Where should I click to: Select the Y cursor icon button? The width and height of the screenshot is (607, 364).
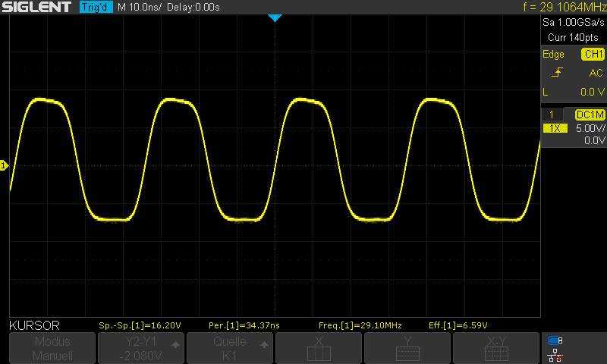pyautogui.click(x=407, y=348)
